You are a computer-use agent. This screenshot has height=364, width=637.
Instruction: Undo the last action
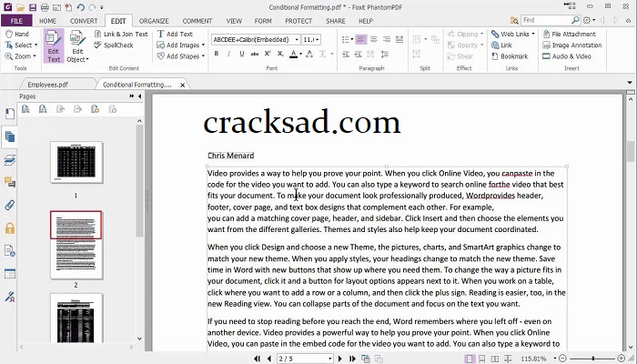coord(80,7)
